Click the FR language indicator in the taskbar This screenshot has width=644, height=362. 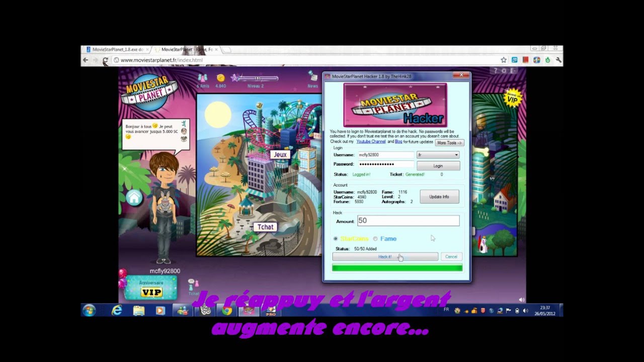click(446, 310)
